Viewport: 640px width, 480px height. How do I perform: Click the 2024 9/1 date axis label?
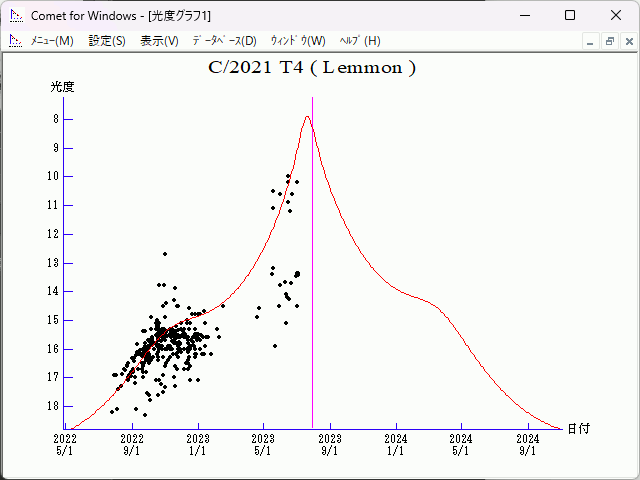pos(528,445)
